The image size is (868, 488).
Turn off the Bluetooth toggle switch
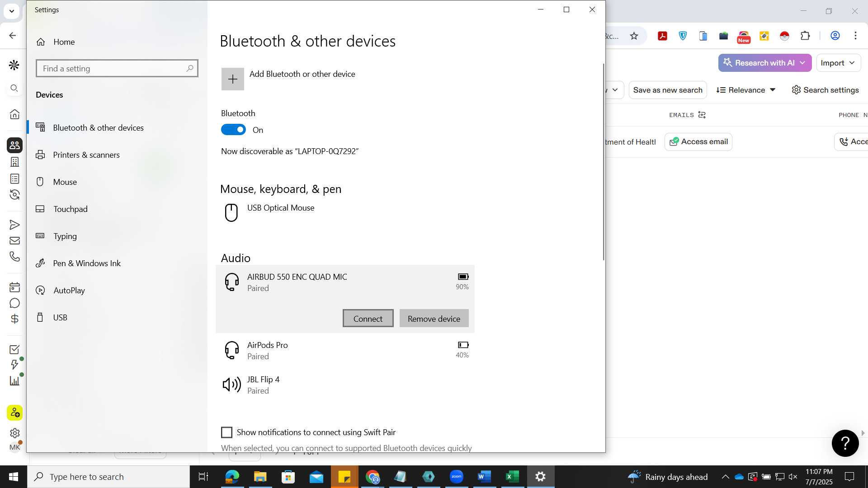click(x=233, y=130)
